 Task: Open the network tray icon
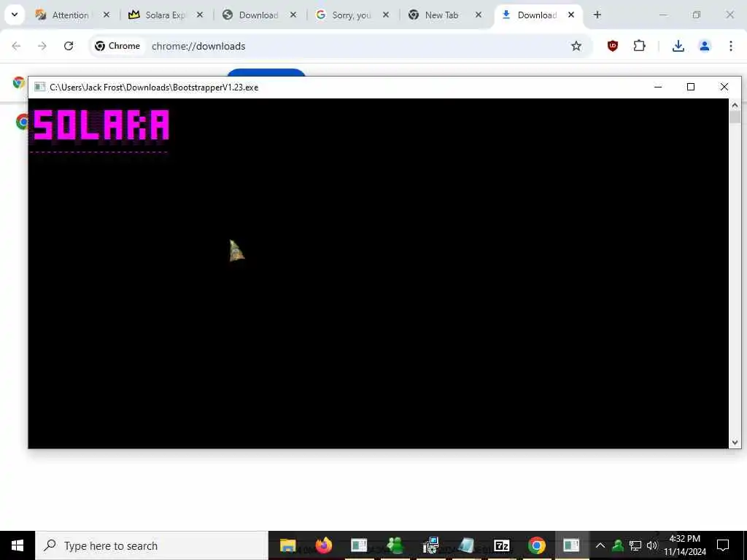(635, 545)
